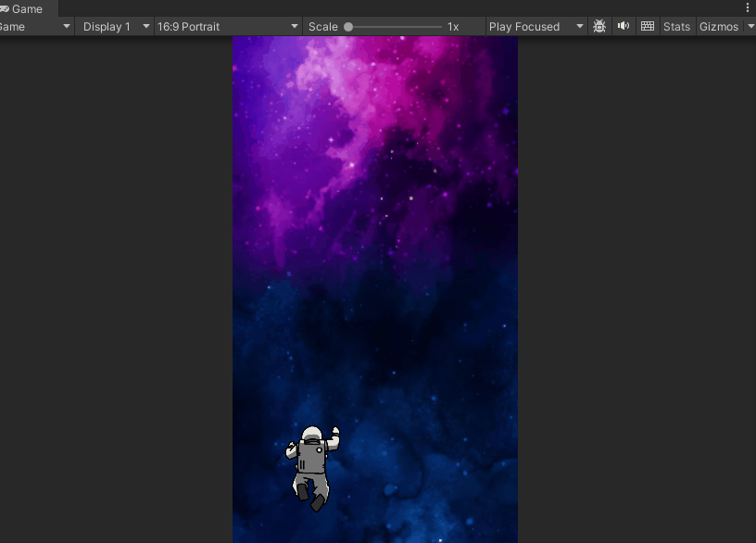Open the 16:9 Portrait aspect dropdown

click(x=228, y=27)
